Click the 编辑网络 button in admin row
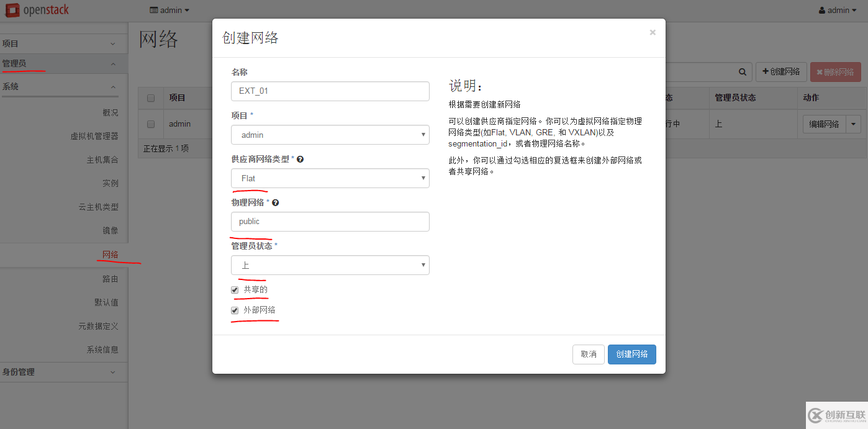This screenshot has height=429, width=868. [824, 124]
